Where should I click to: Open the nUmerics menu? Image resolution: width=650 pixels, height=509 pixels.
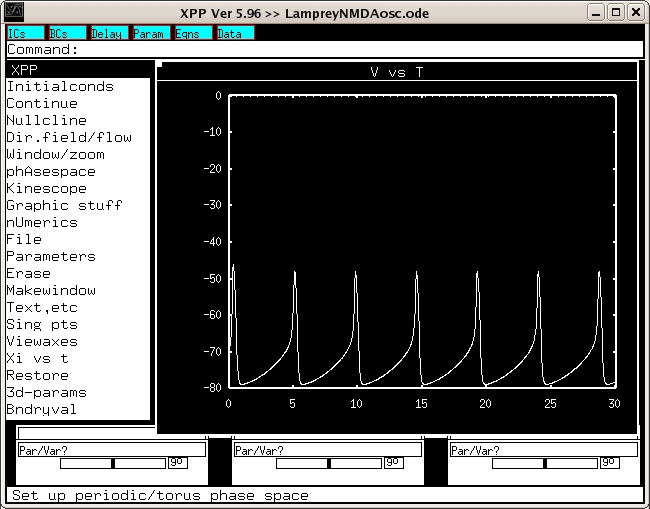[42, 223]
